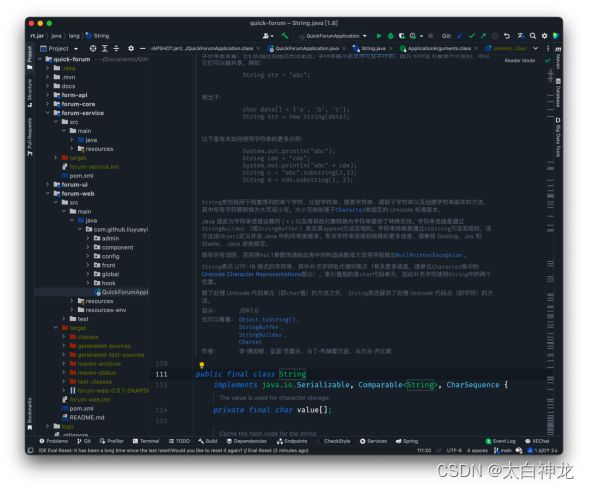Click the yellow lightbulb intention icon
Image resolution: width=589 pixels, height=489 pixels.
click(202, 365)
